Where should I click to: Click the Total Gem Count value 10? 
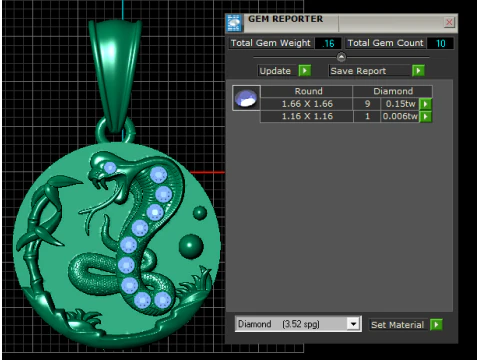[x=440, y=43]
